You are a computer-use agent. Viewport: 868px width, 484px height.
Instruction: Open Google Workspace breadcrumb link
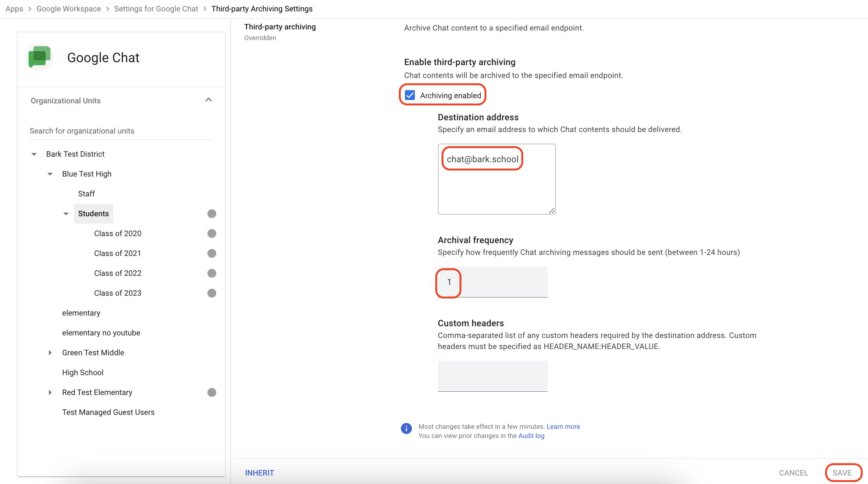click(x=69, y=9)
